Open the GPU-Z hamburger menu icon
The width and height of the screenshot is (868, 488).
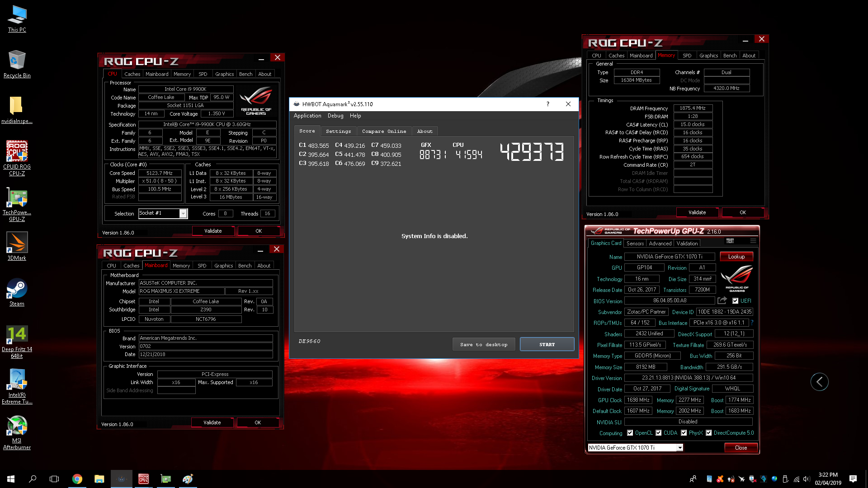click(753, 241)
